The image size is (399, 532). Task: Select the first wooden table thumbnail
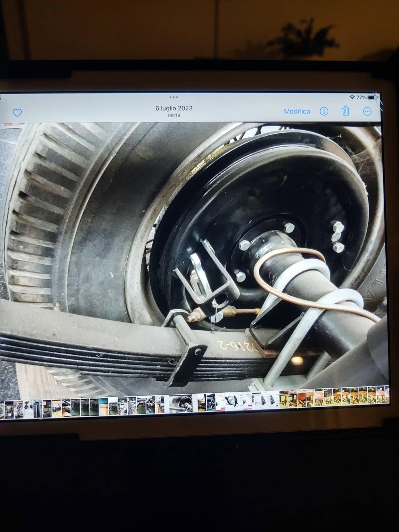coord(283,399)
